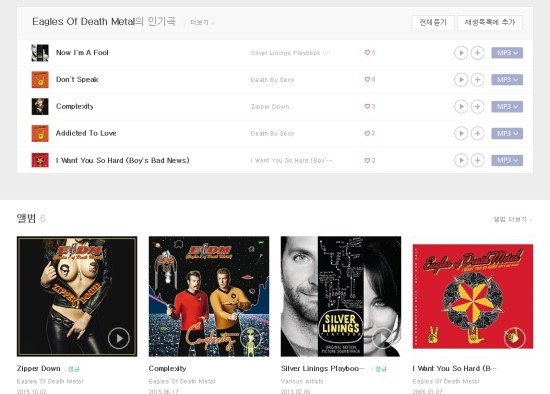The image size is (550, 394).
Task: Like Complexity track heart icon
Action: (x=367, y=106)
